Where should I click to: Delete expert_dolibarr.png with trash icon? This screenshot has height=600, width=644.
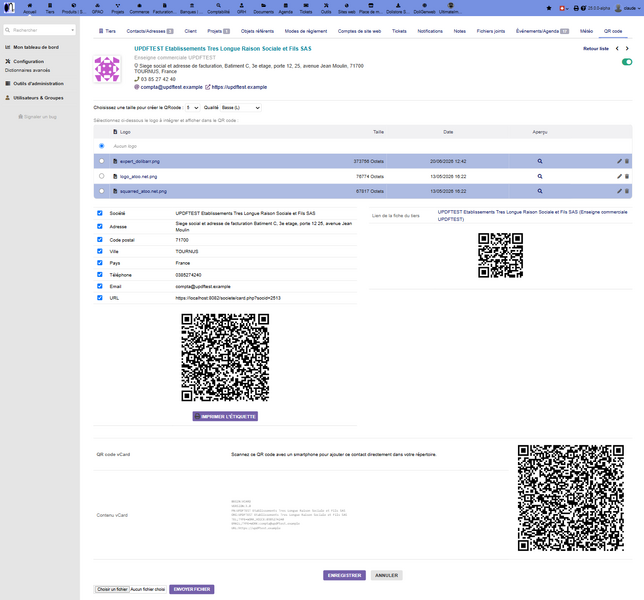point(627,161)
